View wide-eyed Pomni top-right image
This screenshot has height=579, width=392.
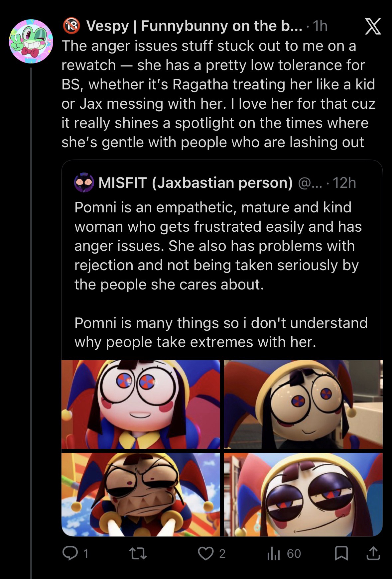303,404
